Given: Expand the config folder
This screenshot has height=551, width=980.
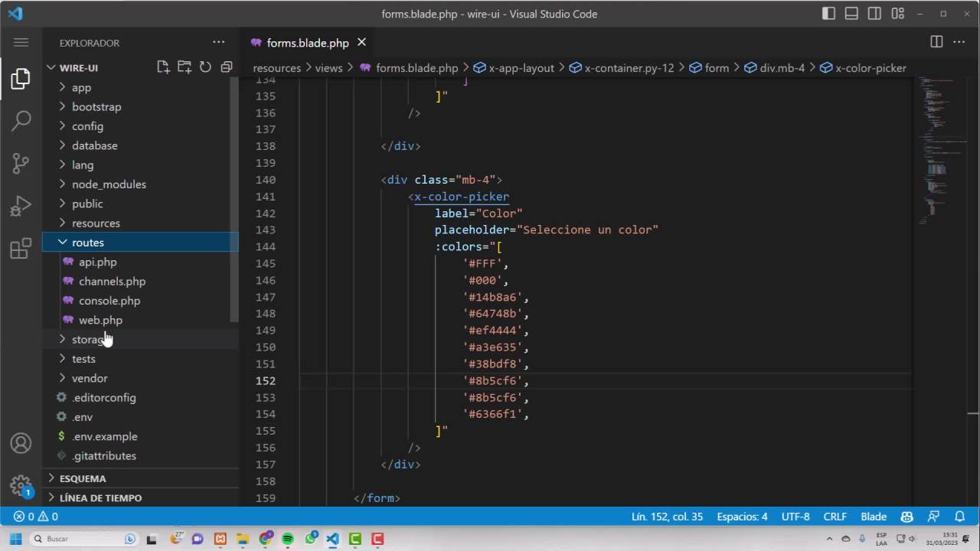Looking at the screenshot, I should (140, 126).
